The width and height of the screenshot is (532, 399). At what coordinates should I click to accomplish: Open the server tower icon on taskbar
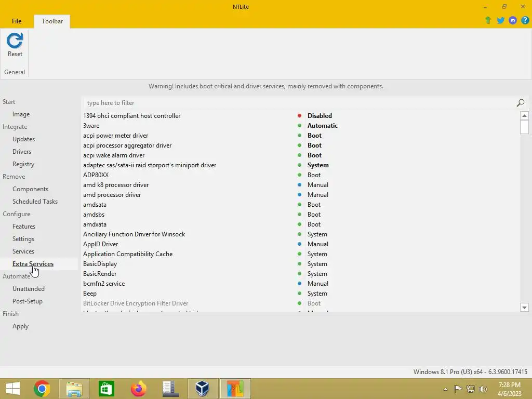click(170, 389)
